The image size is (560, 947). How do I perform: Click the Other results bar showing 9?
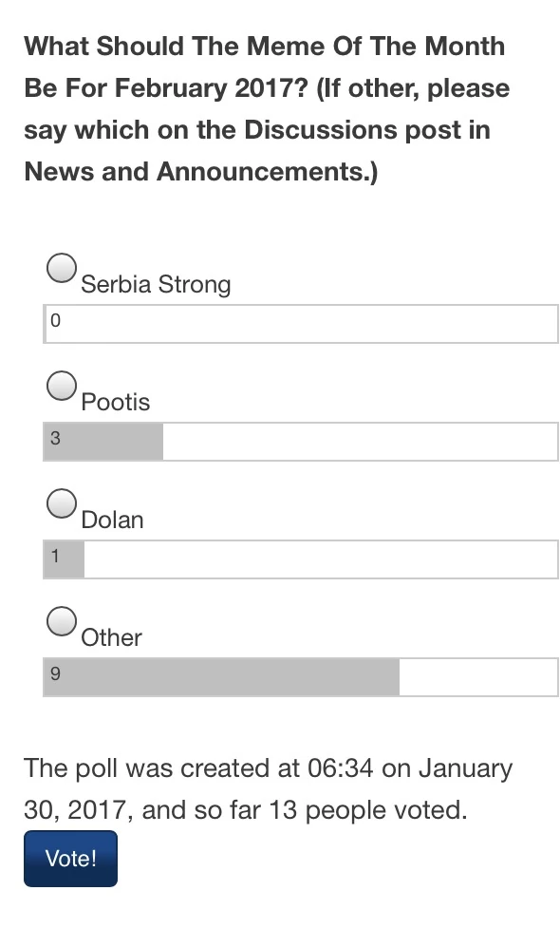(300, 676)
